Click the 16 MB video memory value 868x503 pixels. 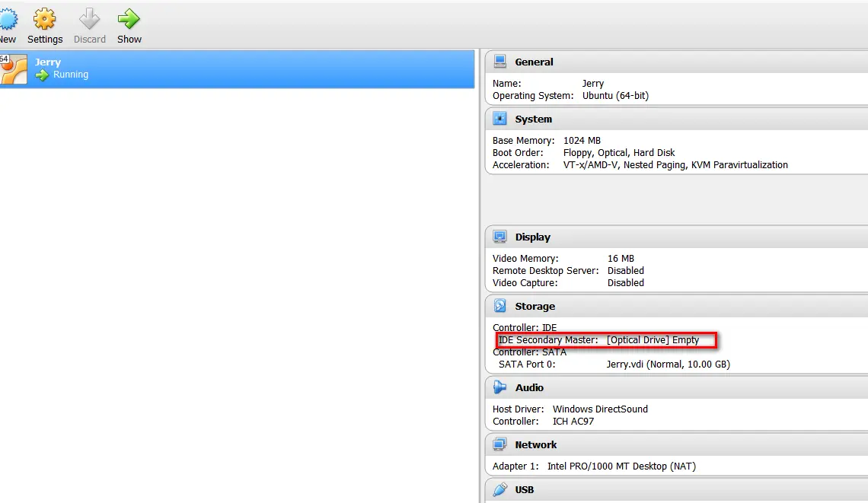coord(621,259)
